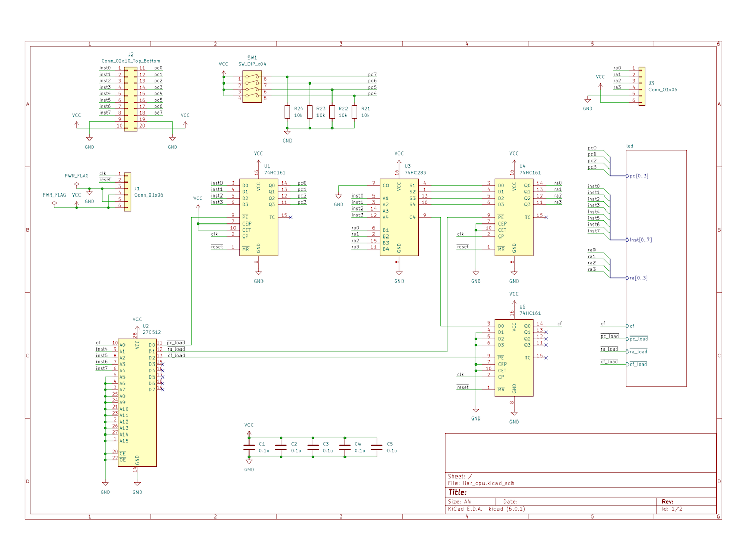This screenshot has height=560, width=747.
Task: Click the Title field in title block
Action: [x=458, y=493]
